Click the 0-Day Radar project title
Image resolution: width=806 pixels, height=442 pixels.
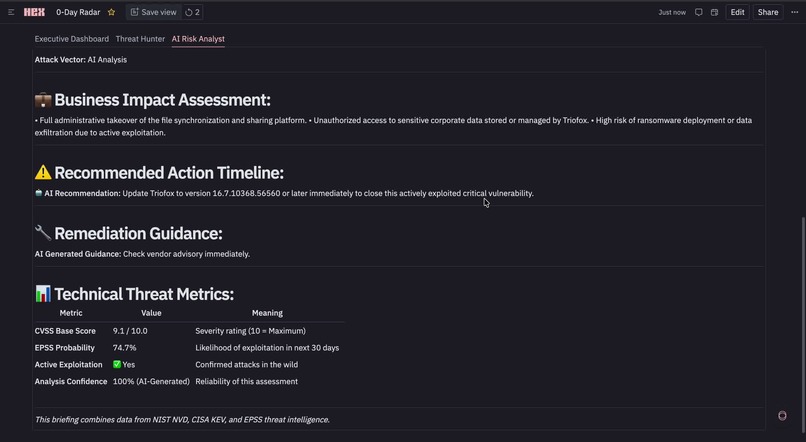pyautogui.click(x=78, y=12)
